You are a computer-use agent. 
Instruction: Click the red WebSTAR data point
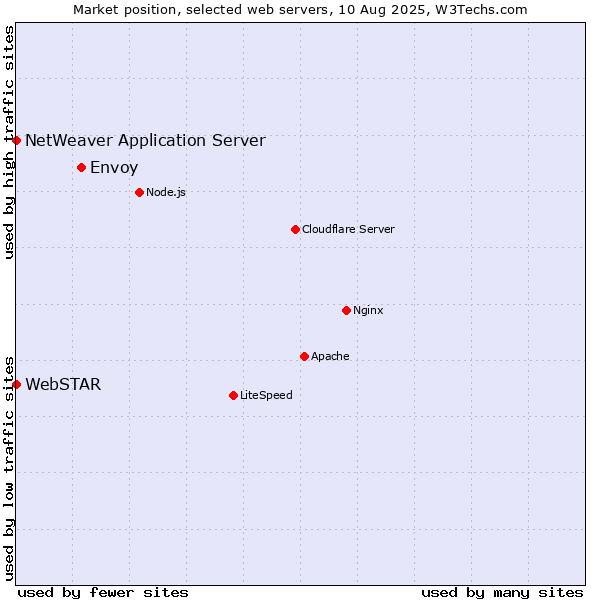point(16,384)
